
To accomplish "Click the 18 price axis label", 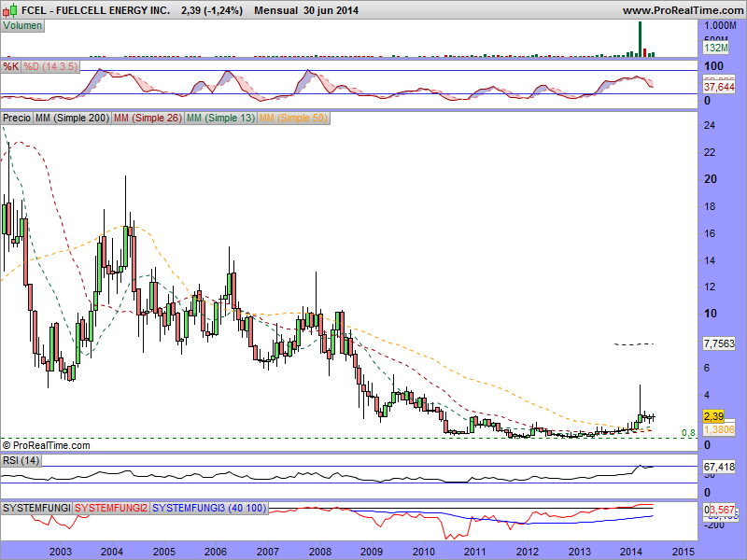I will [x=710, y=206].
